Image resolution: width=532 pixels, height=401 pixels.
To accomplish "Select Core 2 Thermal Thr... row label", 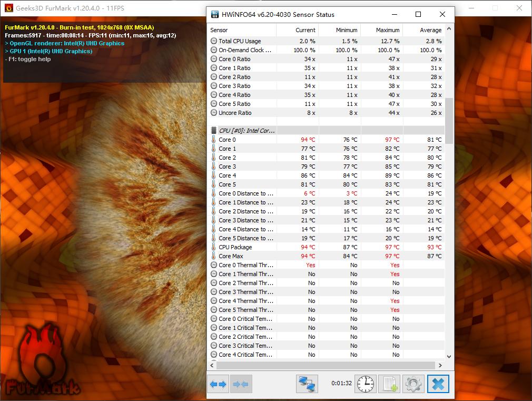I will [245, 283].
